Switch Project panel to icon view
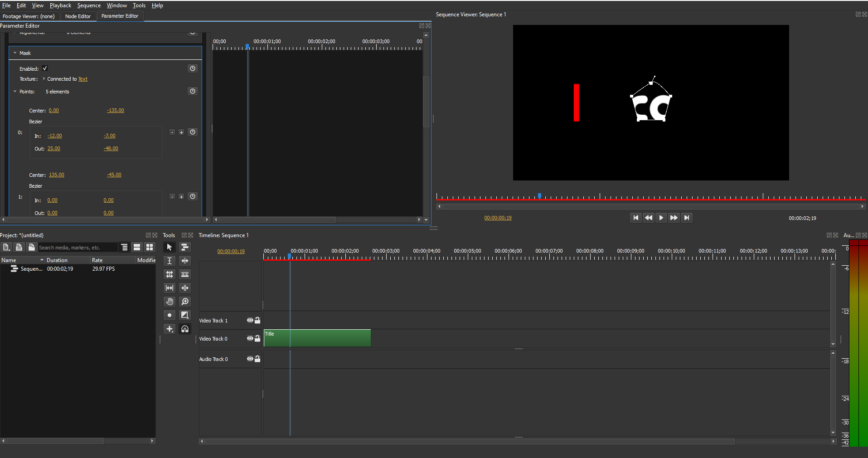868x458 pixels. 150,247
